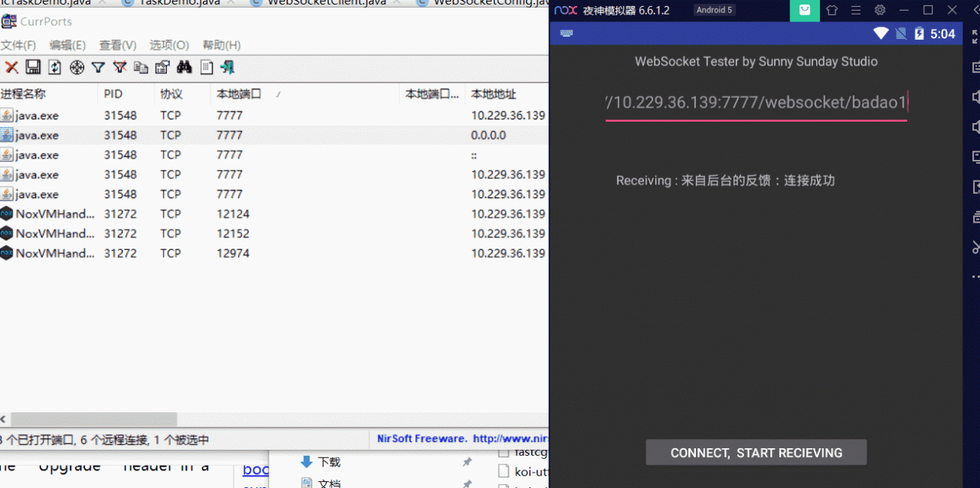This screenshot has width=980, height=488.
Task: Click the copy selected items icon
Action: point(141,67)
